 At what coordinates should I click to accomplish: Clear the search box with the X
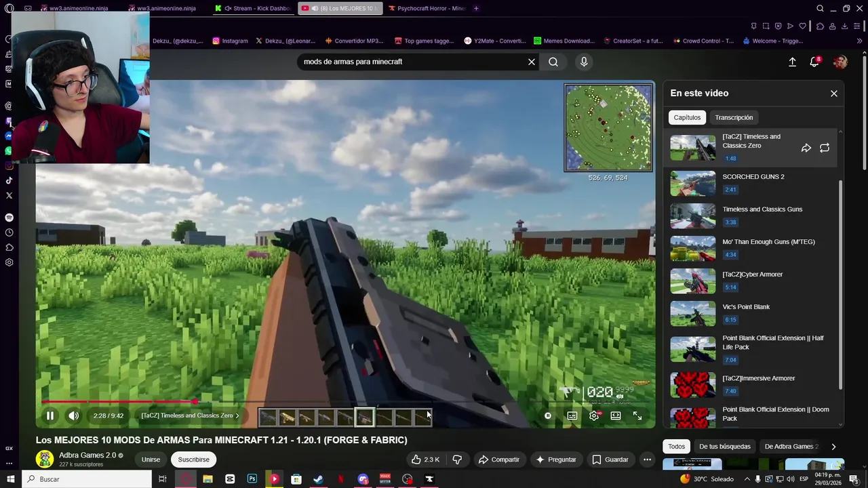532,62
